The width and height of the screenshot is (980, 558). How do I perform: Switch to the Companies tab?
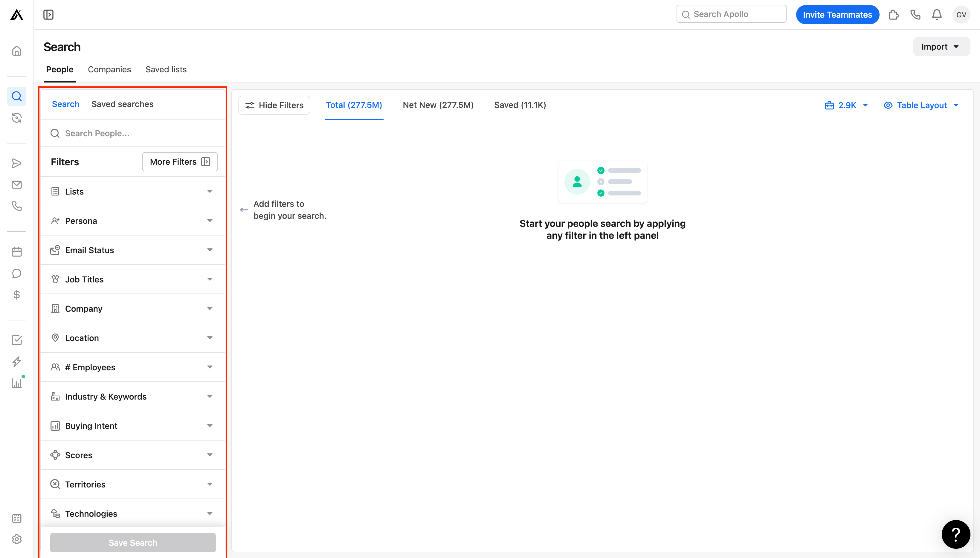point(109,69)
